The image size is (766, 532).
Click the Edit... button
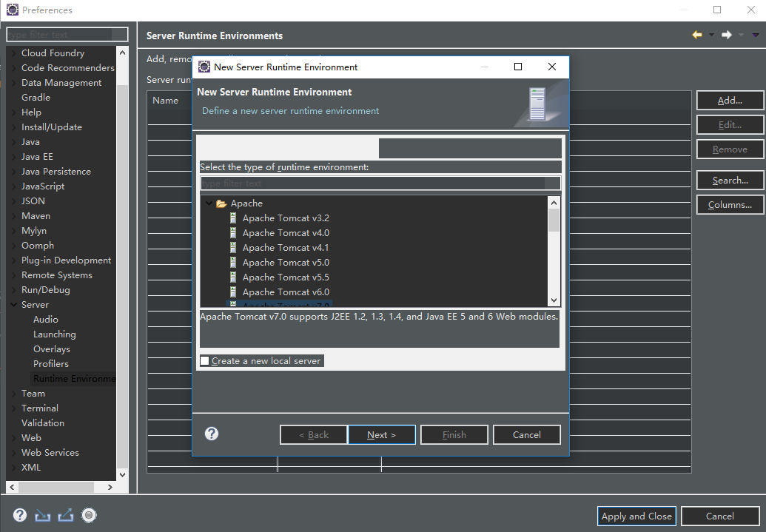(730, 124)
